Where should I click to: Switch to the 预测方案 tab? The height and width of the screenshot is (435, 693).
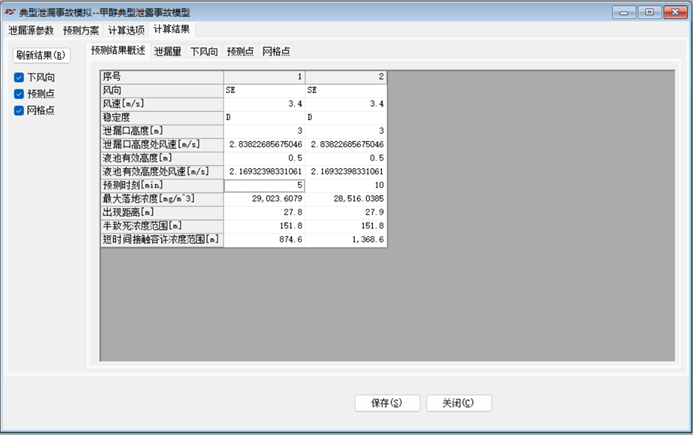[81, 30]
